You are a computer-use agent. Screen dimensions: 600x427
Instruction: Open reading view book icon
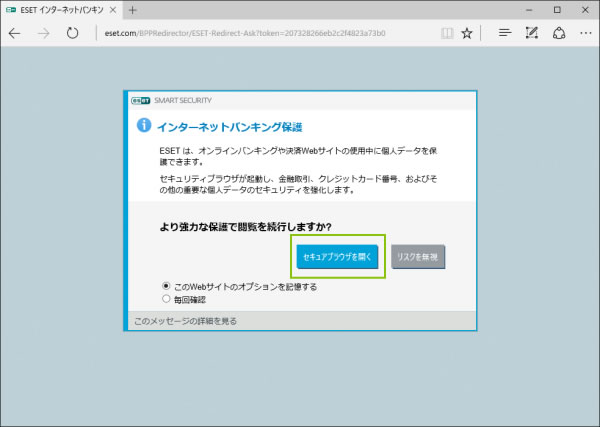447,33
